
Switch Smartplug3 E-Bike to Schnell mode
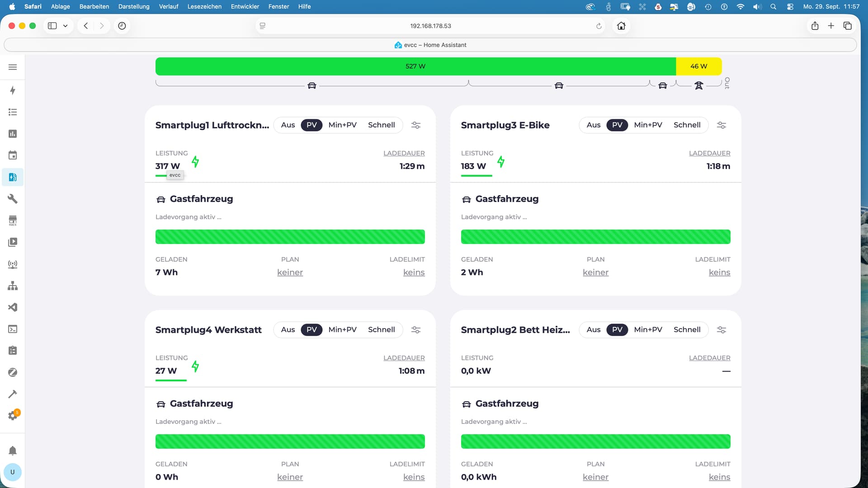[687, 125]
